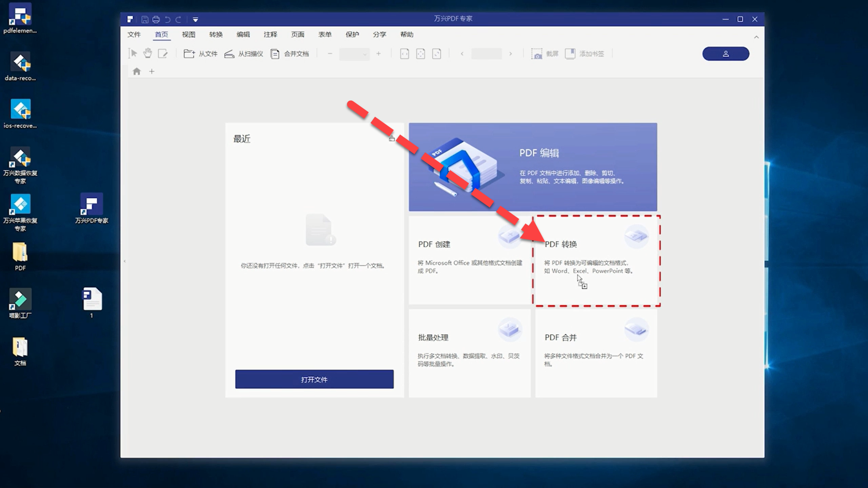Select the hand pan tool
The image size is (868, 488).
(148, 53)
